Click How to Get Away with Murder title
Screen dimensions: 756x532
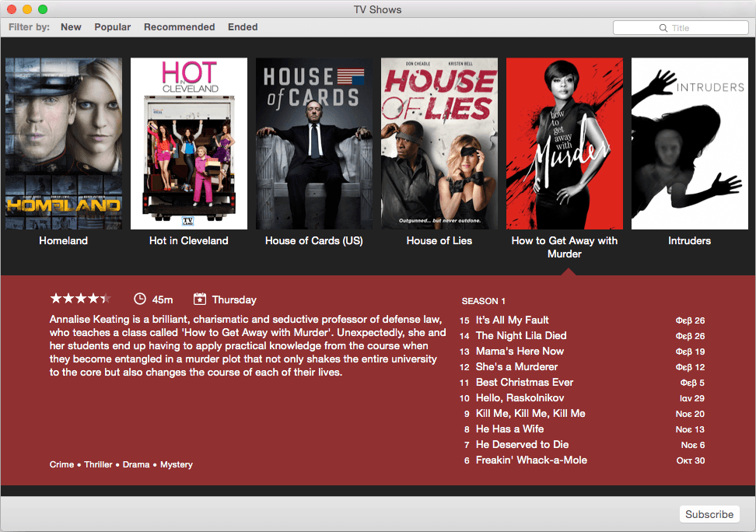click(x=565, y=247)
